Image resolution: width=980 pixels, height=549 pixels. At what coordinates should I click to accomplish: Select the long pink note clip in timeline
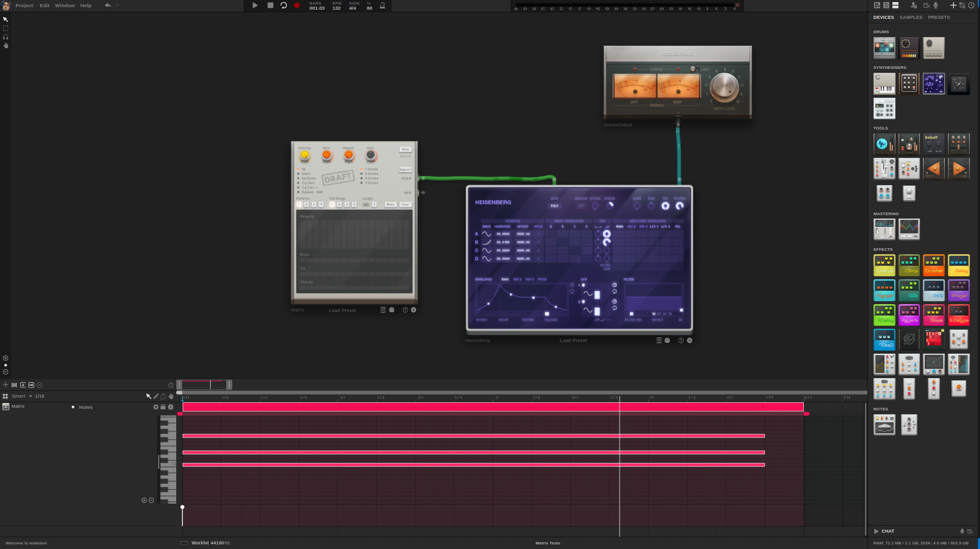coord(493,407)
